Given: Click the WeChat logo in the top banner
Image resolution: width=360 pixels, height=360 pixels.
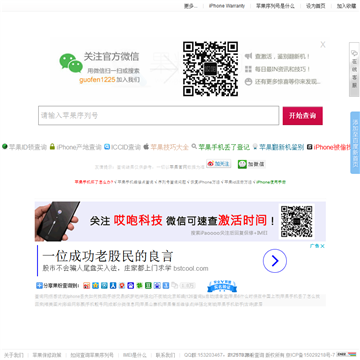Looking at the screenshot, I should click(x=71, y=63).
